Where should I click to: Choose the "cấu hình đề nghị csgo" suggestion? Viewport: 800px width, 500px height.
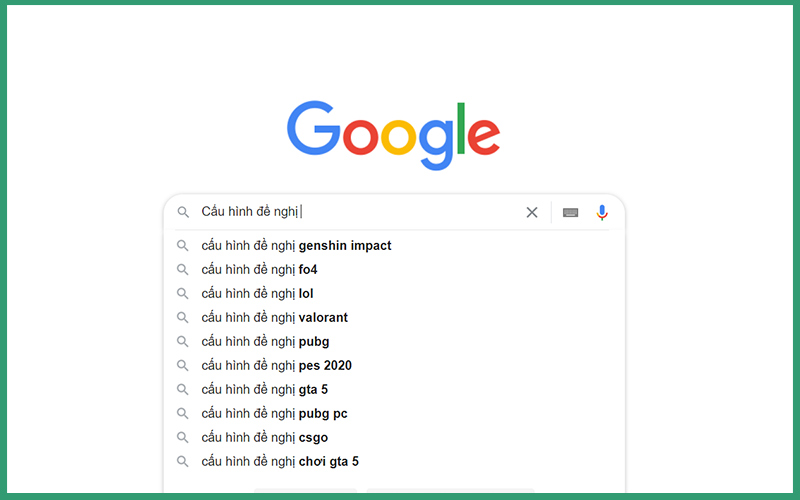coord(264,438)
